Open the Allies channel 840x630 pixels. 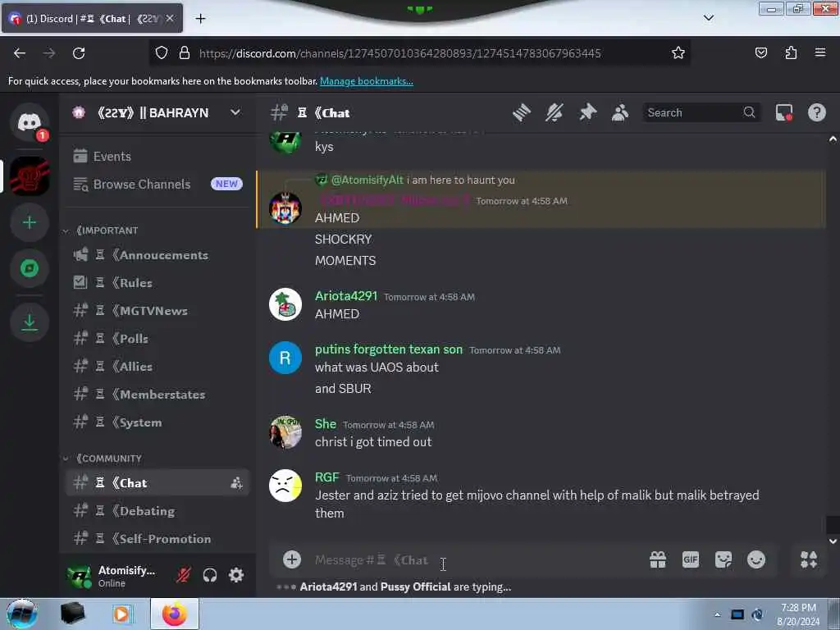point(157,367)
